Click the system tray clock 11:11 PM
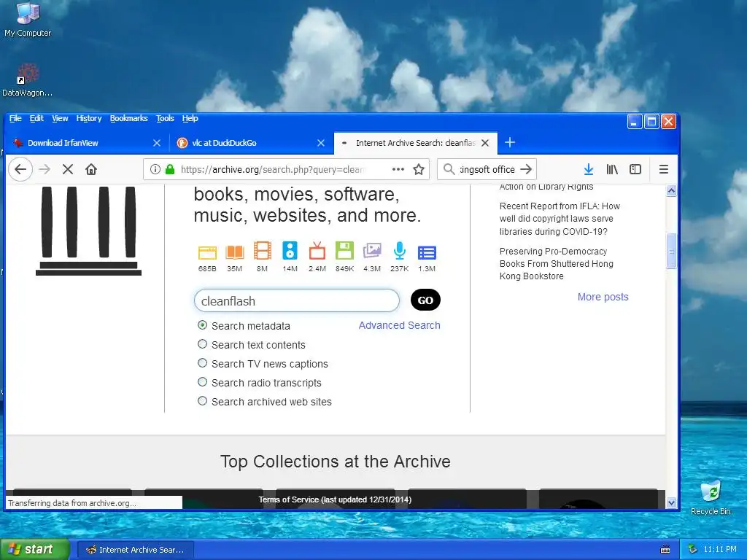 (x=720, y=550)
